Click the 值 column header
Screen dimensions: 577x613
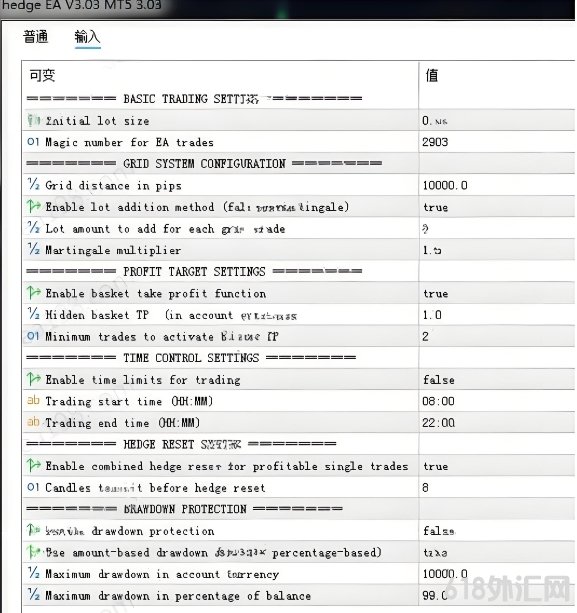[x=432, y=75]
